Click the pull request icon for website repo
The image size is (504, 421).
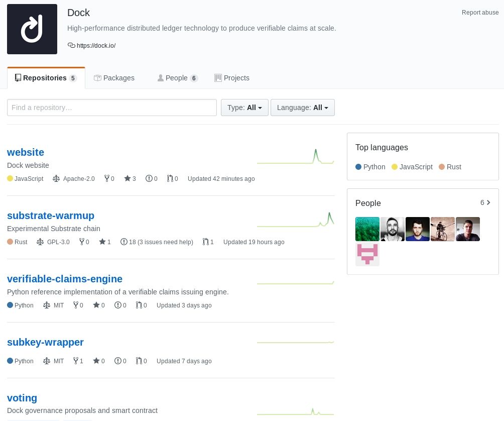(170, 178)
